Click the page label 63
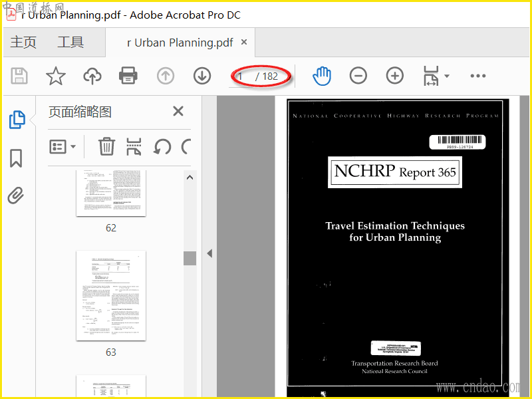Screen dimensions: 532x399 (111, 352)
